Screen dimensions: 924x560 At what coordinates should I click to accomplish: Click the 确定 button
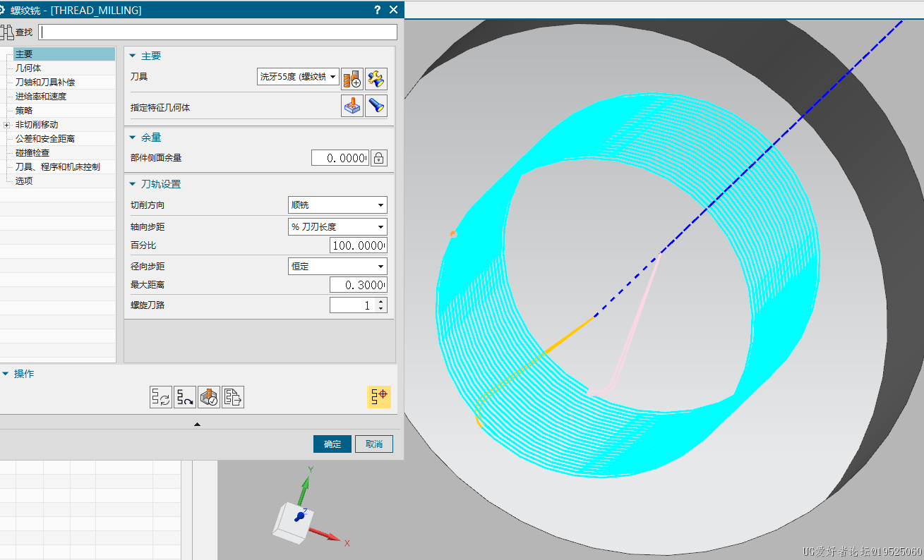(x=332, y=444)
